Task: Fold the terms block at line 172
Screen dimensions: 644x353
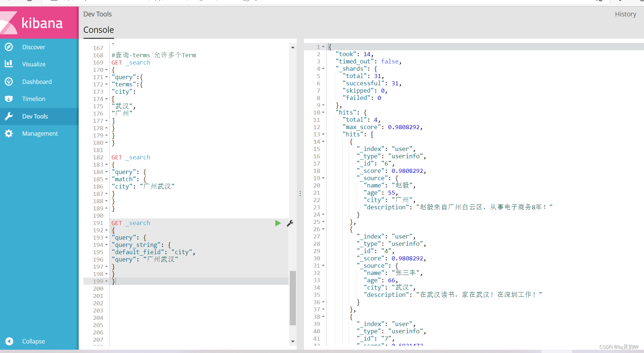Action: click(106, 85)
